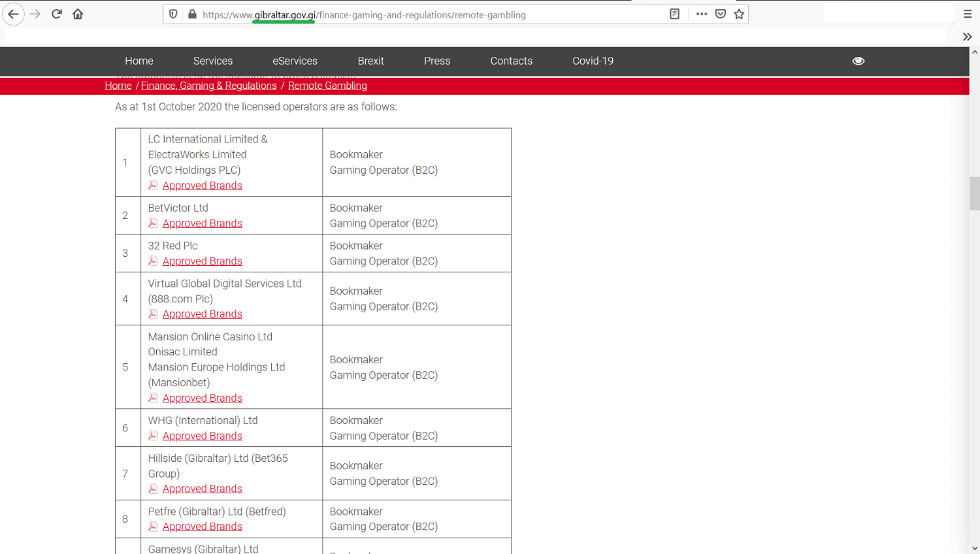Follow the Remote Gambling breadcrumb link

pyautogui.click(x=327, y=86)
